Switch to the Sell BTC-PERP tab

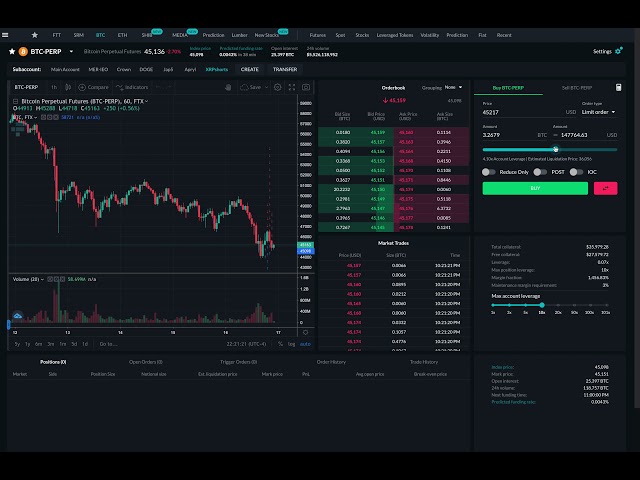[x=577, y=88]
